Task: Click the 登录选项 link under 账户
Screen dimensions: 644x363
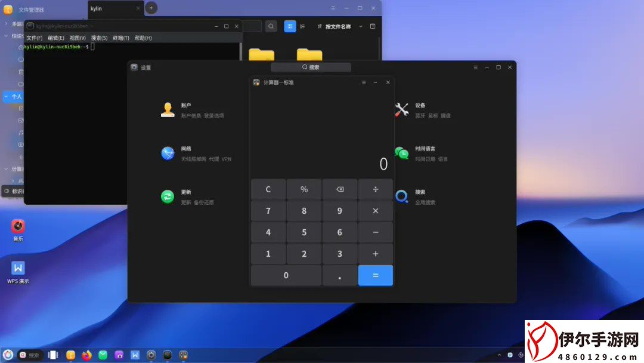Action: (214, 116)
